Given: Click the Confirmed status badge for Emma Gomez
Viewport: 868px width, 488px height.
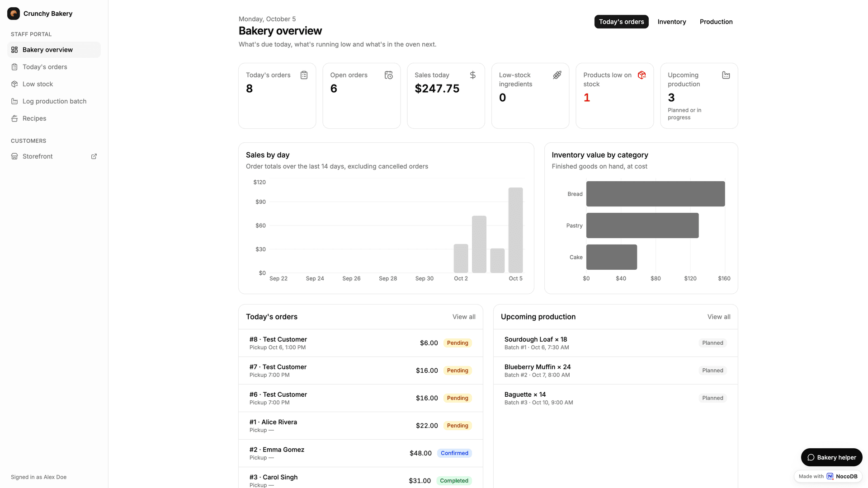Looking at the screenshot, I should (x=454, y=453).
